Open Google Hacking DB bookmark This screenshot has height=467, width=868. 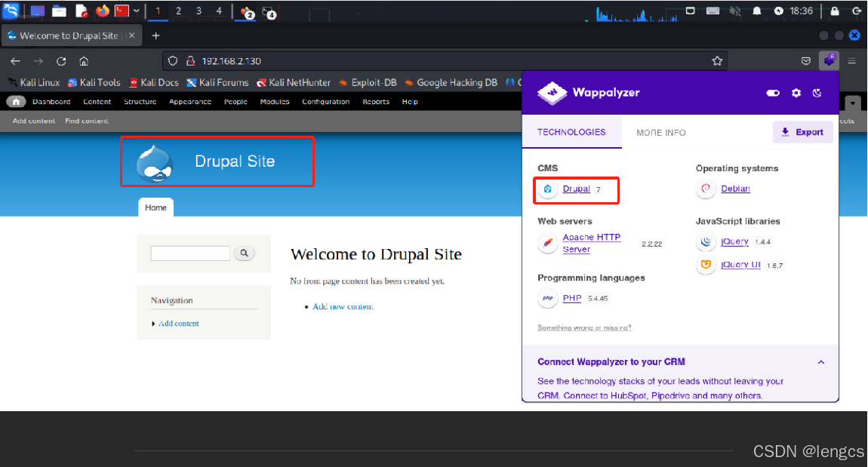451,82
